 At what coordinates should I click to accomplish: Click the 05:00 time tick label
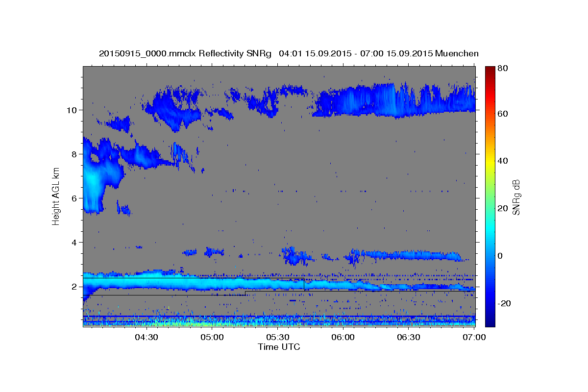(x=212, y=338)
